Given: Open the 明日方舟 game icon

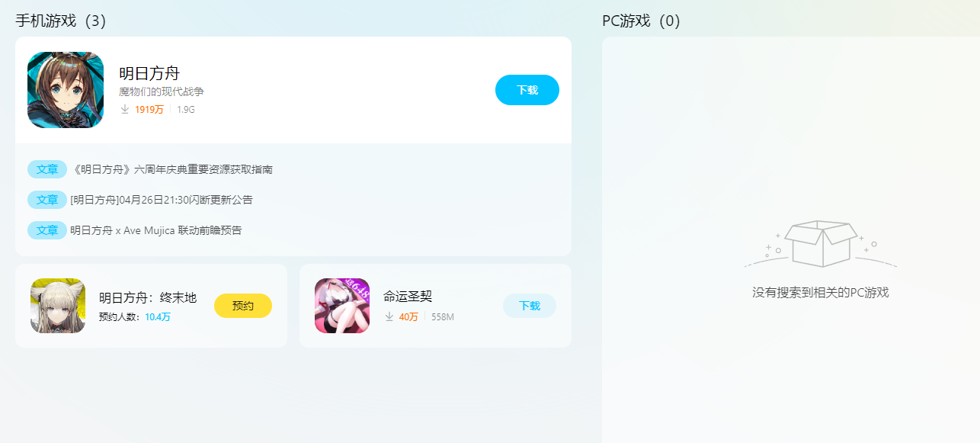Looking at the screenshot, I should coord(66,90).
